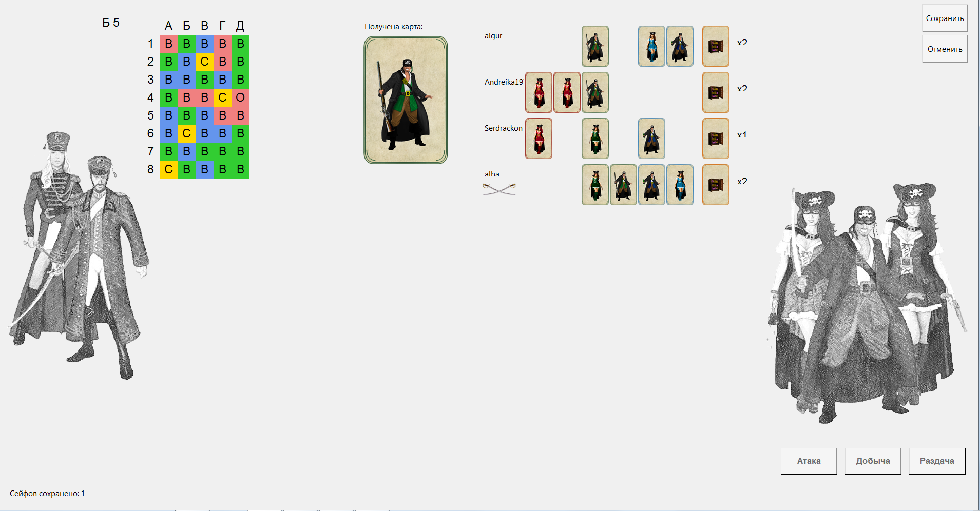The width and height of the screenshot is (980, 511).
Task: Select Serdrackon's red female pirate card
Action: tap(539, 139)
